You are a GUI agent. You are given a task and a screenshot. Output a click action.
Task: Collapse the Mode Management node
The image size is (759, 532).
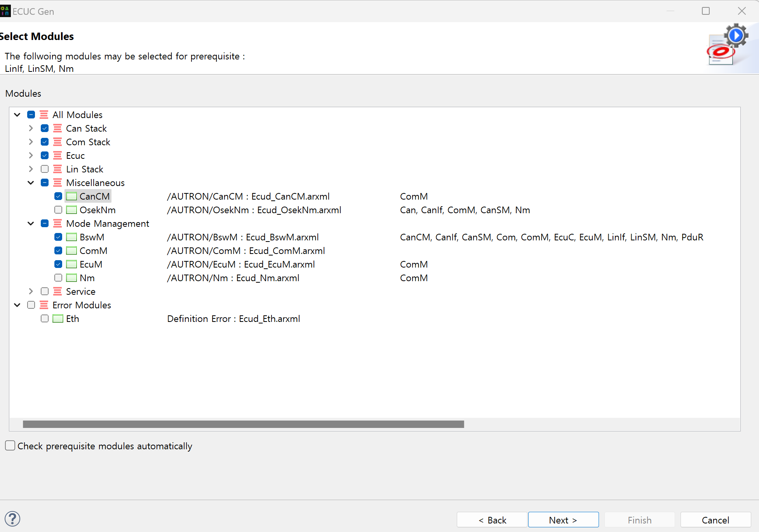31,223
